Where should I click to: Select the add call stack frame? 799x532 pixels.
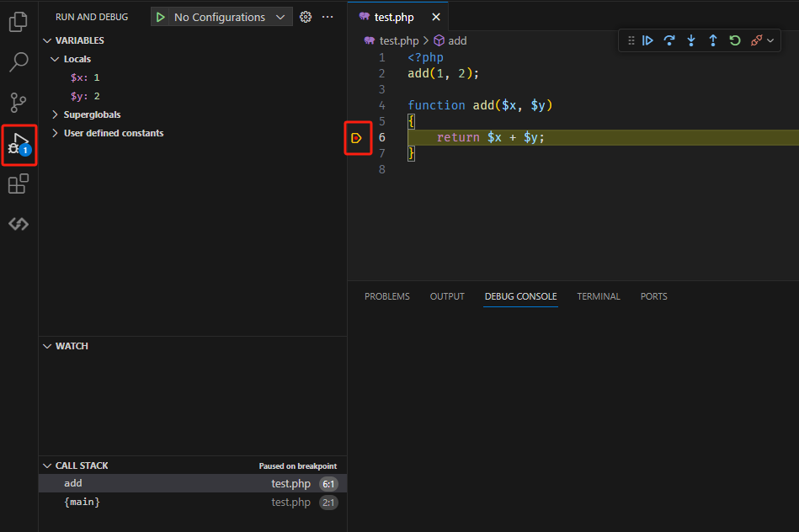pos(193,483)
